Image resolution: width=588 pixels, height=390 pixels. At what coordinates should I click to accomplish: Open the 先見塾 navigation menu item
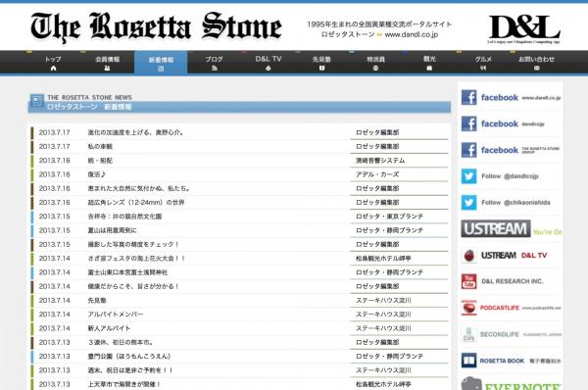pyautogui.click(x=321, y=63)
